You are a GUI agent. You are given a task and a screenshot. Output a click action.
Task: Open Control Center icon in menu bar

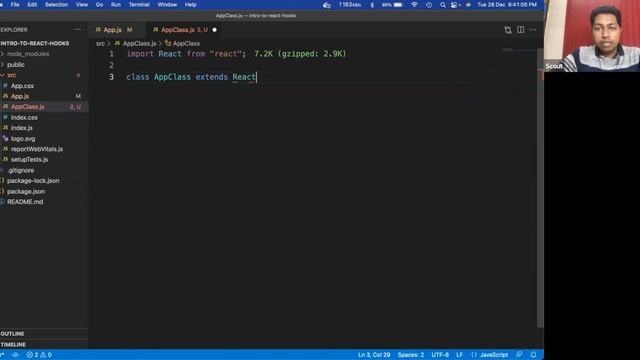tap(454, 5)
